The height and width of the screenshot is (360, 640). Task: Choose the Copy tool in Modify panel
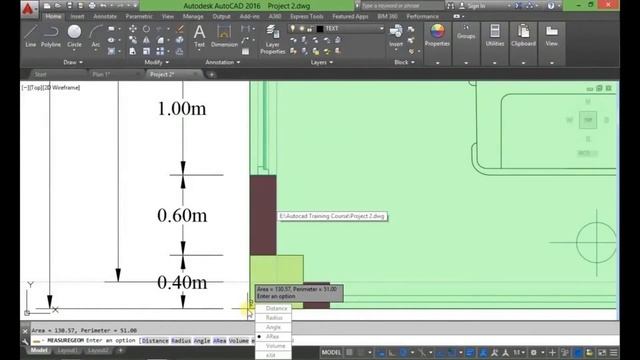coord(133,40)
